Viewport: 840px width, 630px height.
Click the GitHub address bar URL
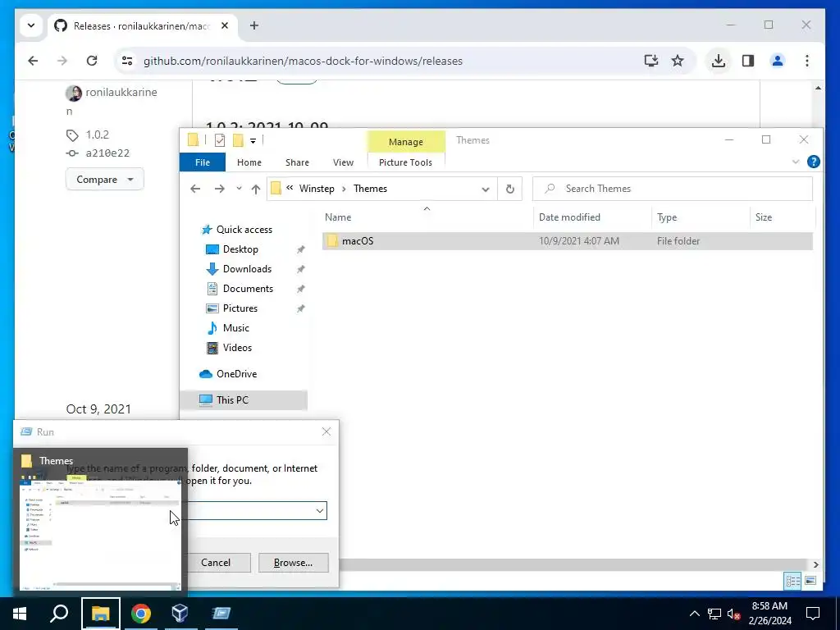tap(303, 61)
